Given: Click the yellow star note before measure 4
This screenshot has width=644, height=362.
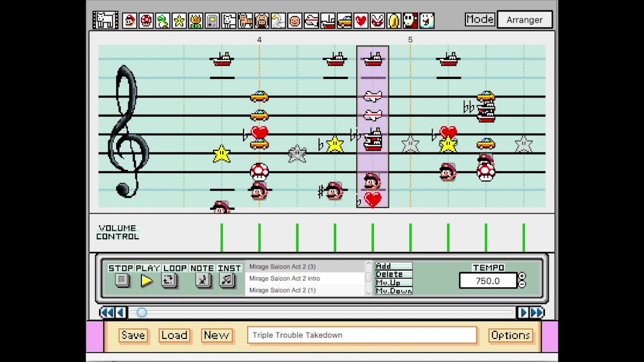Looking at the screenshot, I should tap(222, 154).
